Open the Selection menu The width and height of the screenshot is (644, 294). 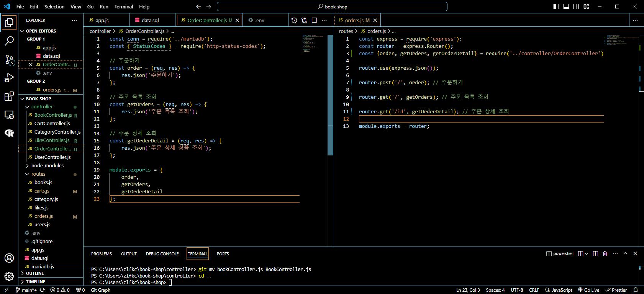[x=54, y=7]
